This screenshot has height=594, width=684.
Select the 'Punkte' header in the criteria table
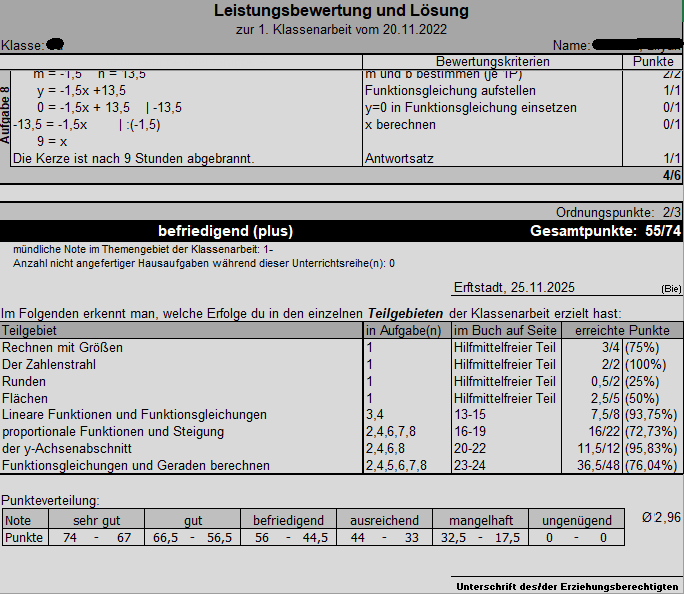pyautogui.click(x=653, y=62)
